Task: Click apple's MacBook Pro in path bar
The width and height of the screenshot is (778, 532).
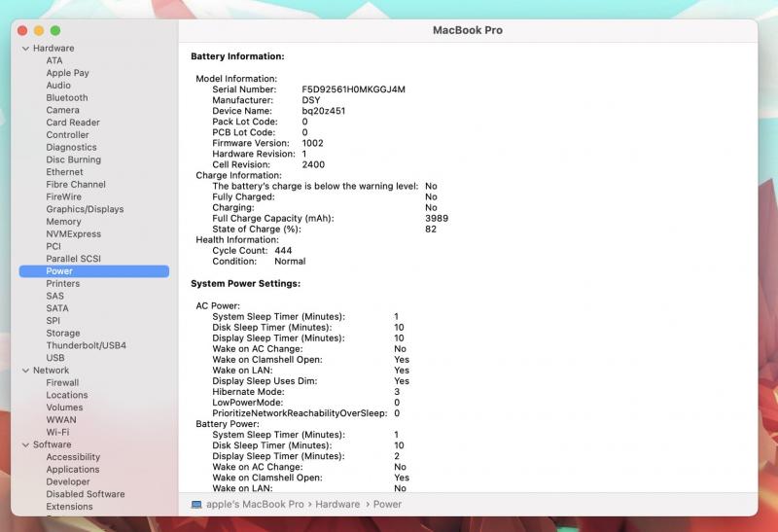Action: tap(255, 504)
